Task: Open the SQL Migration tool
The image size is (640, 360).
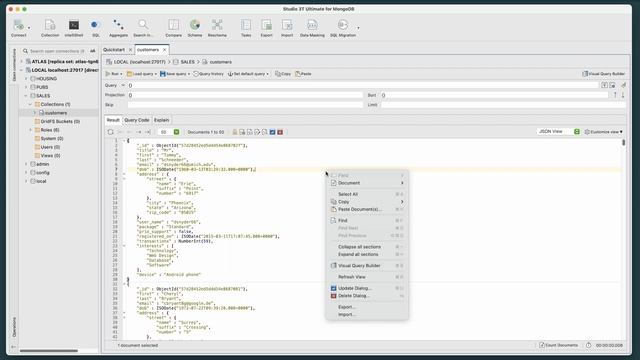Action: point(343,28)
